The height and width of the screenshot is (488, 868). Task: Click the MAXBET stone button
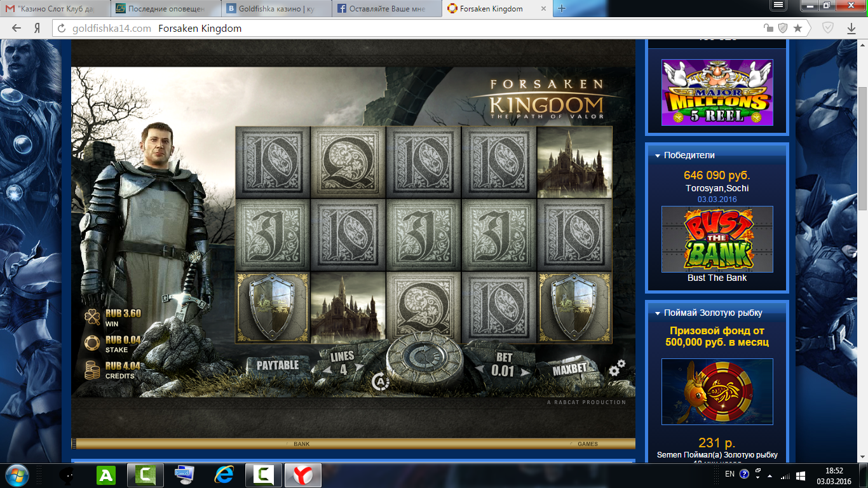tap(569, 369)
